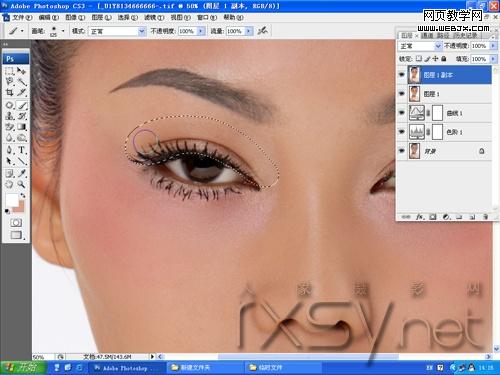Select the Rectangular Marquee tool
The image size is (500, 375).
coord(9,71)
